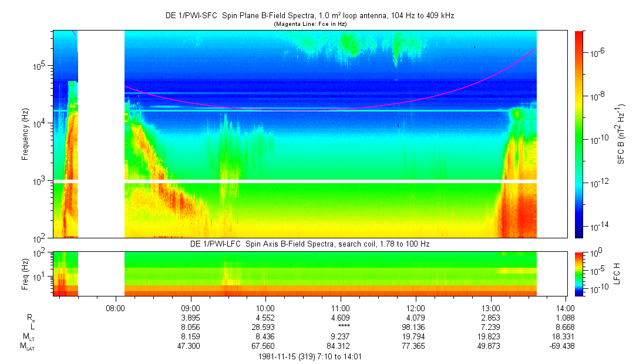This screenshot has width=636, height=364.
Task: Click the MLT value 9.237
Action: tap(340, 337)
